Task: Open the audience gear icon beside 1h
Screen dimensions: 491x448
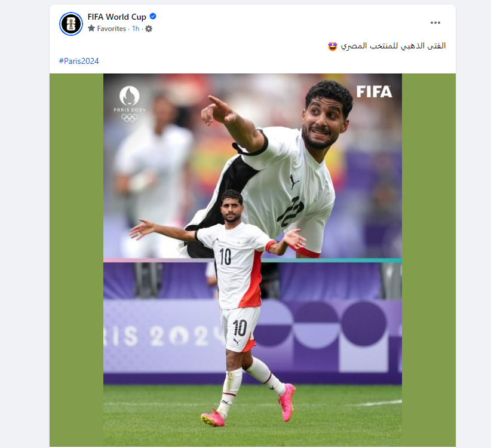Action: pos(149,29)
